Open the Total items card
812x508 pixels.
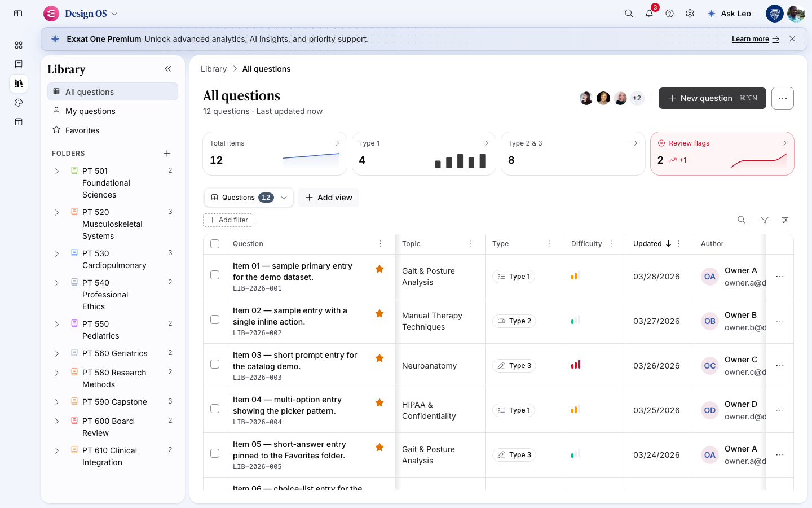tap(275, 154)
